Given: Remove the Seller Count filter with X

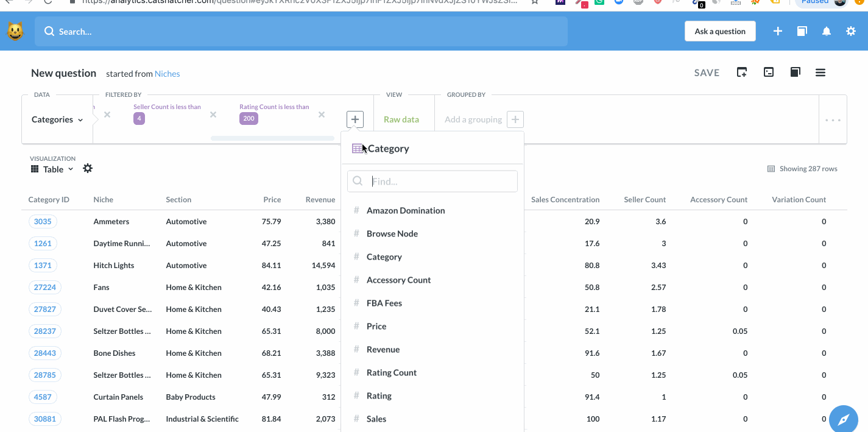Looking at the screenshot, I should (x=213, y=115).
